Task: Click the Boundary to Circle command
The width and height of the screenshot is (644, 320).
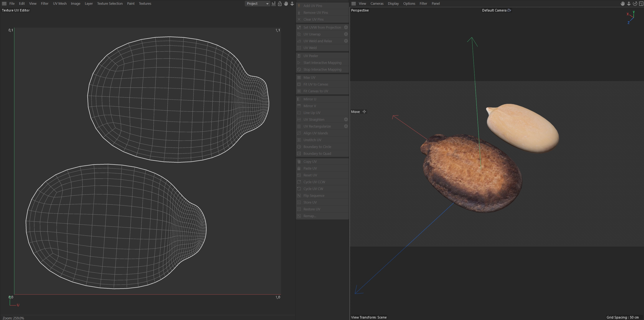Action: click(x=317, y=147)
